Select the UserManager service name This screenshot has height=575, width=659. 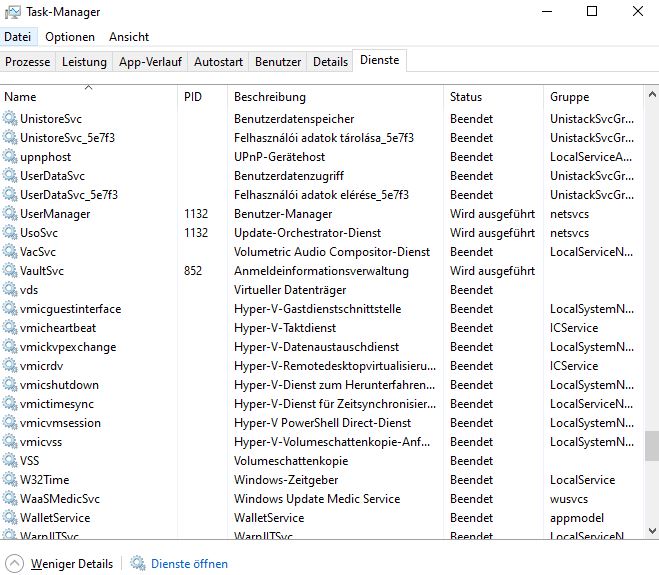(55, 214)
